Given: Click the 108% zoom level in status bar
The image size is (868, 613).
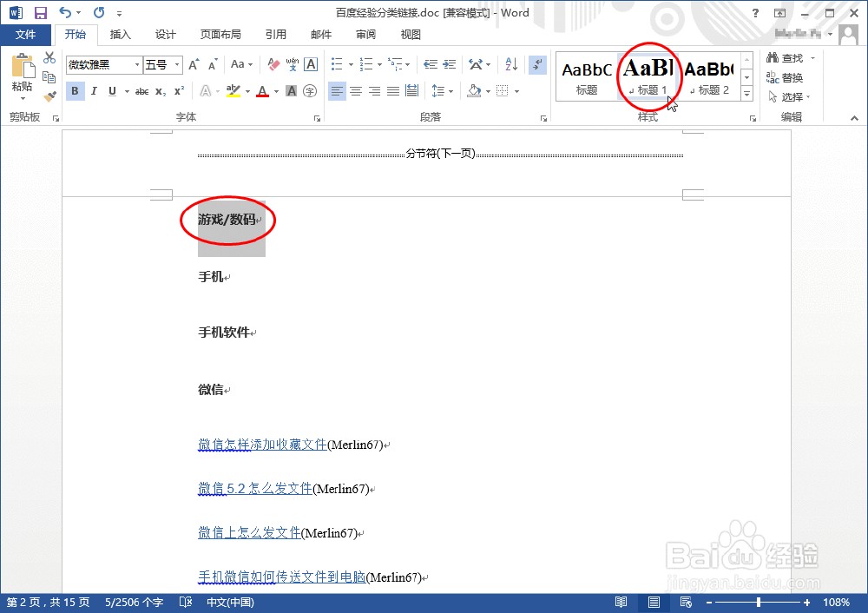Looking at the screenshot, I should (x=837, y=602).
